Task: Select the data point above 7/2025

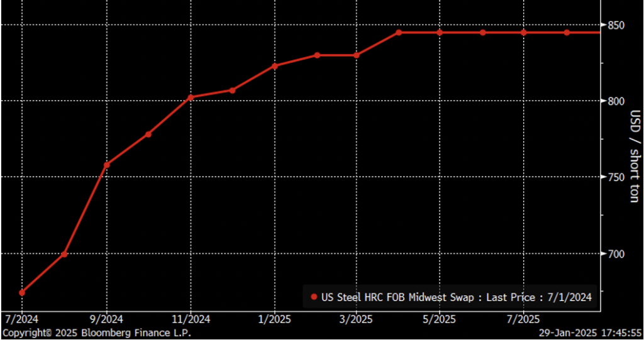Action: pyautogui.click(x=523, y=33)
